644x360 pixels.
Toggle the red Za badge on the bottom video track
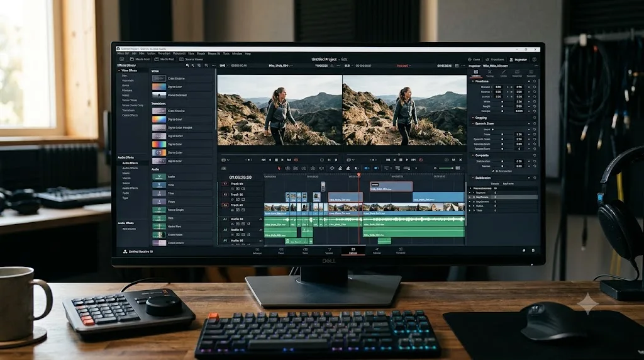tap(225, 205)
